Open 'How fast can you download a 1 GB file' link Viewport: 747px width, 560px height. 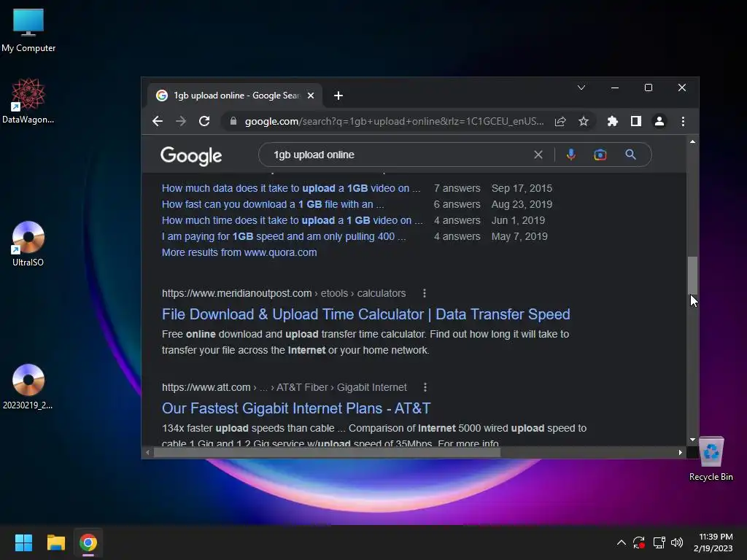coord(273,204)
